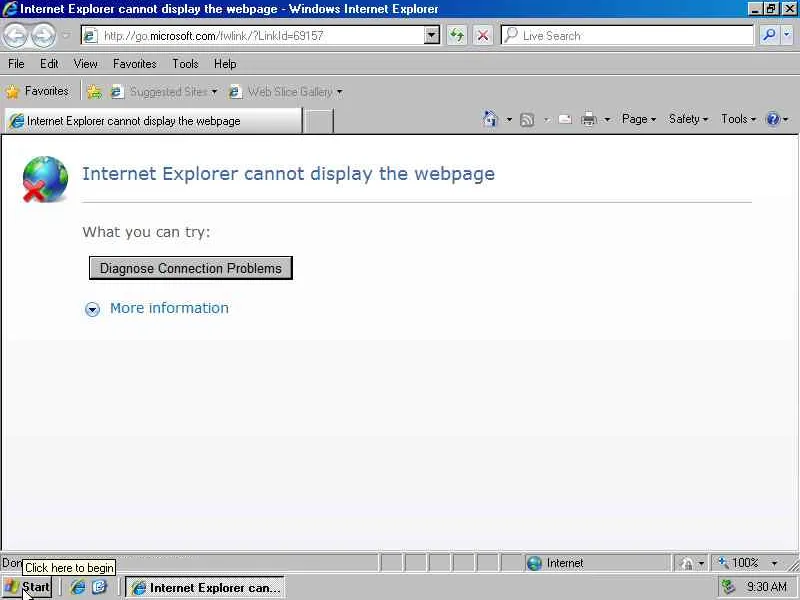Select Internet Explorer taskbar button
Viewport: 800px width, 600px height.
pyautogui.click(x=205, y=588)
